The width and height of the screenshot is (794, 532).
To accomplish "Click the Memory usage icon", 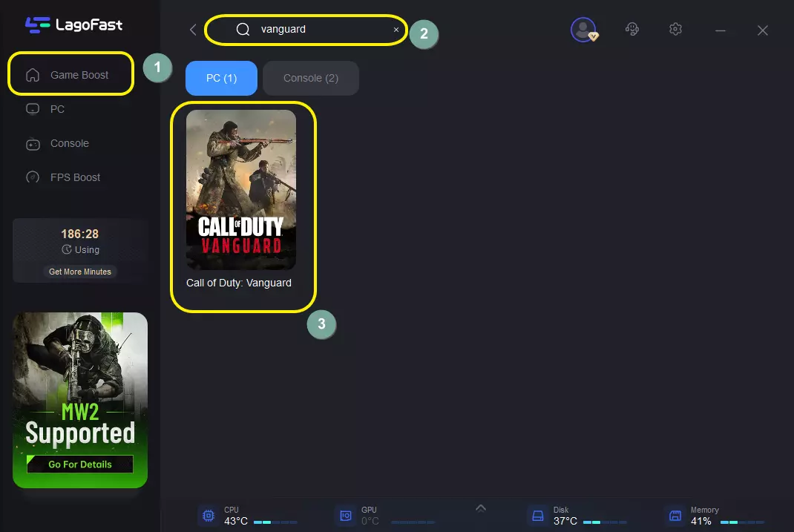I will [x=675, y=516].
